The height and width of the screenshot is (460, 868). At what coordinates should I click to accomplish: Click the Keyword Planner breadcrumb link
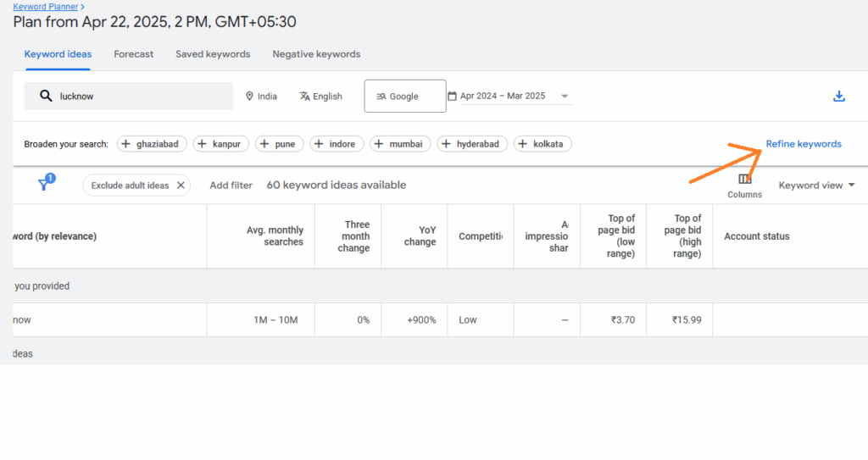[46, 7]
